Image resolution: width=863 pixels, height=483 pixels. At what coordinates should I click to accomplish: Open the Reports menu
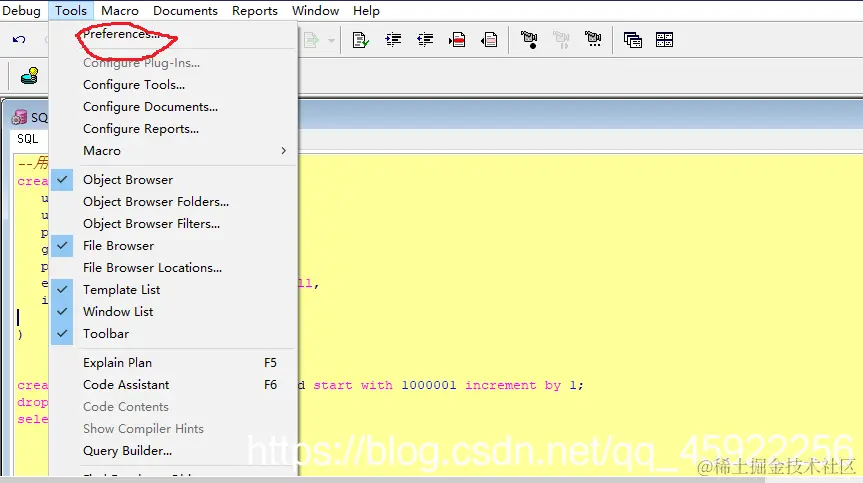pyautogui.click(x=255, y=11)
